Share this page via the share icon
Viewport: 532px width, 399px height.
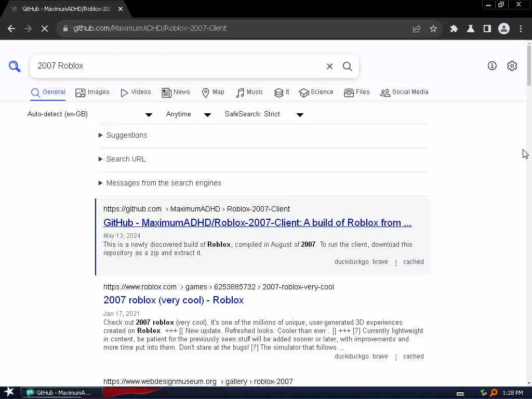pyautogui.click(x=416, y=29)
